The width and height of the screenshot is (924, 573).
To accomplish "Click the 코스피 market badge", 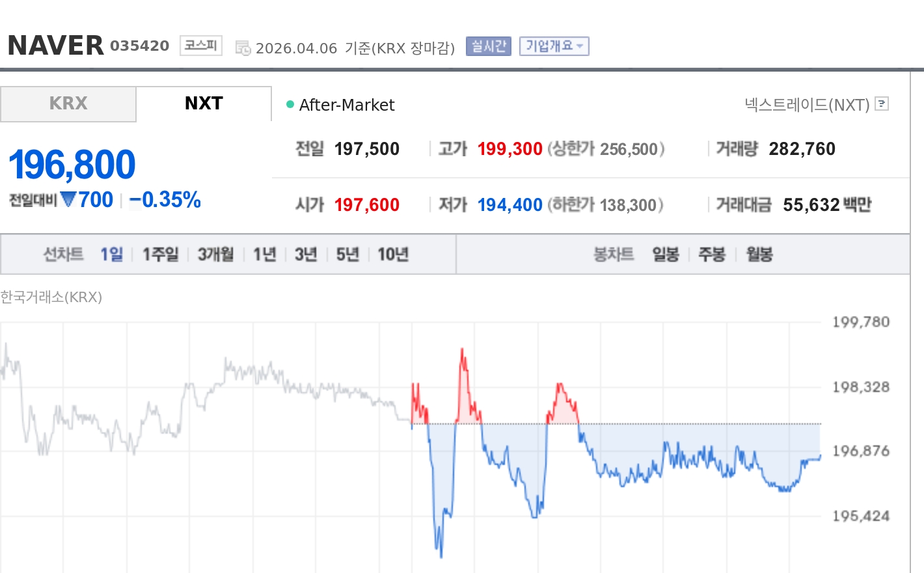I will click(x=200, y=46).
